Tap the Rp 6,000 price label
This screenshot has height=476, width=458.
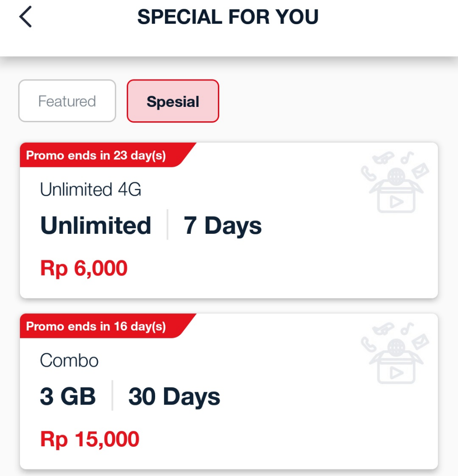83,268
